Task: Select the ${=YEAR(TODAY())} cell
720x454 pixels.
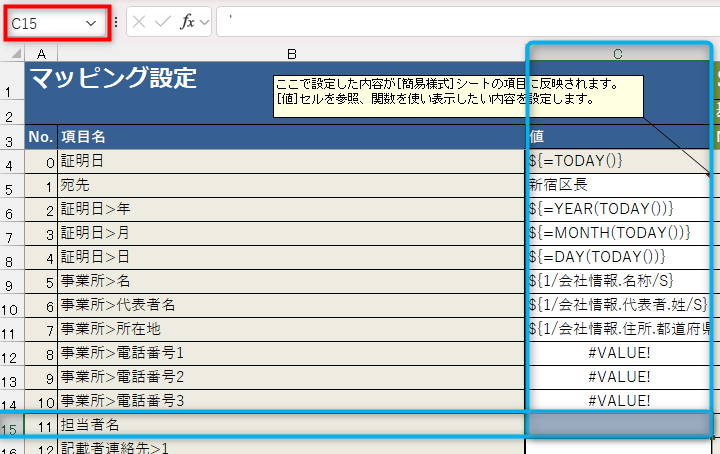Action: click(617, 209)
